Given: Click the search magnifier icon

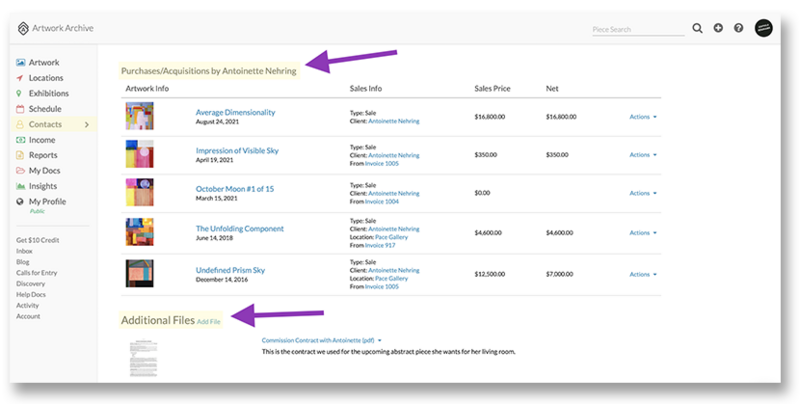Looking at the screenshot, I should tap(697, 29).
